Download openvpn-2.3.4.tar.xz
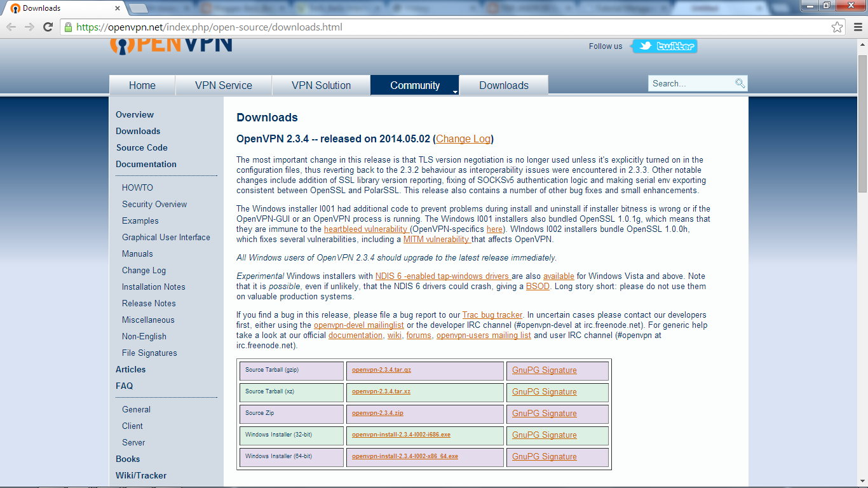Screen dimensions: 868x488 pos(381,391)
